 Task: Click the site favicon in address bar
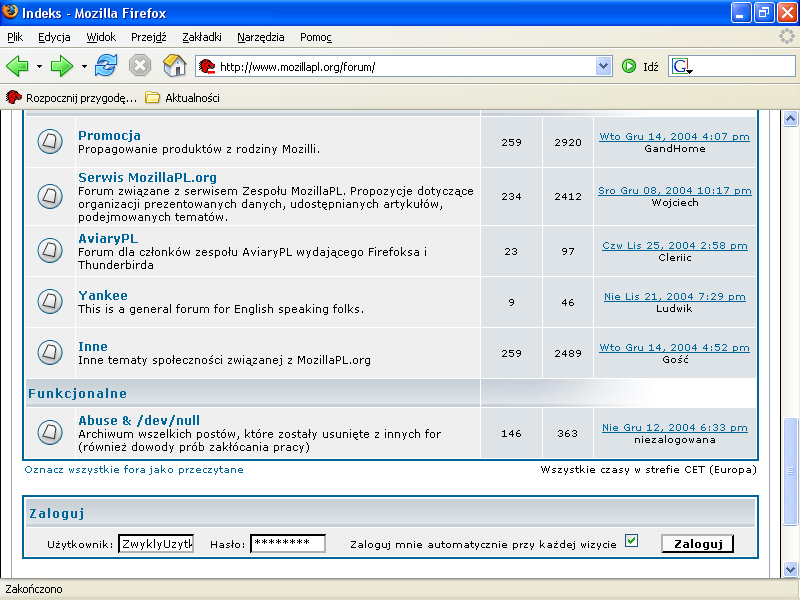207,66
